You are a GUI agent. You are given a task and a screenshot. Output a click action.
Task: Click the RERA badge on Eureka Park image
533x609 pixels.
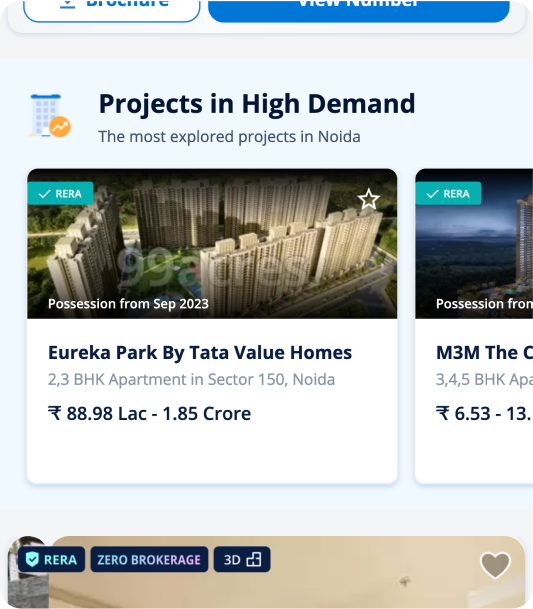pos(60,193)
